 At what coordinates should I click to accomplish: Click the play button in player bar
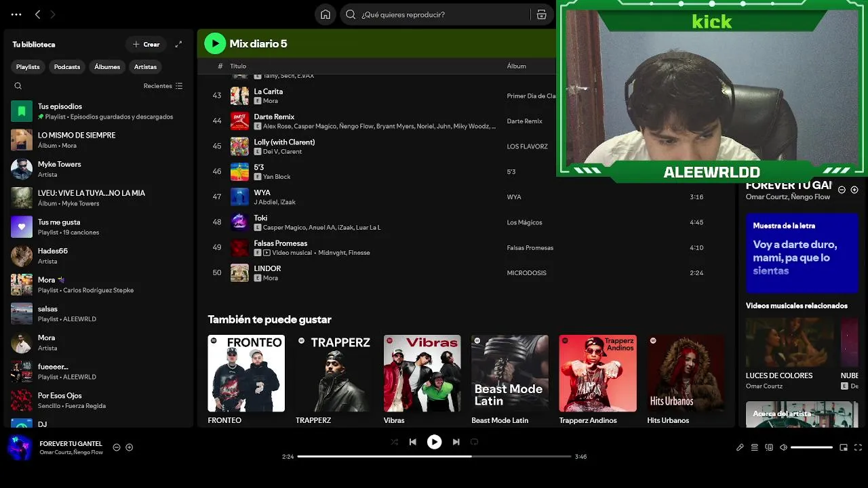point(434,442)
